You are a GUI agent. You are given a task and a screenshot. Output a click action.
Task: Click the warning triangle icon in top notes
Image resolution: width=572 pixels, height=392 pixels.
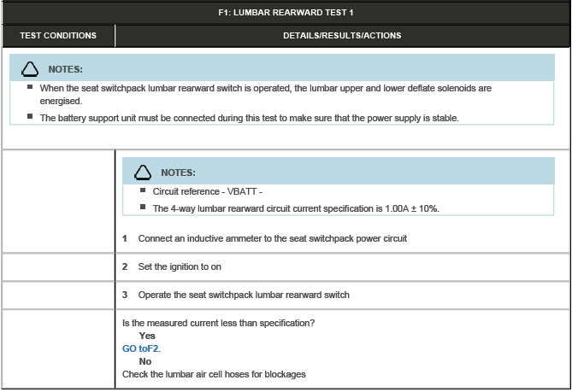(x=30, y=68)
